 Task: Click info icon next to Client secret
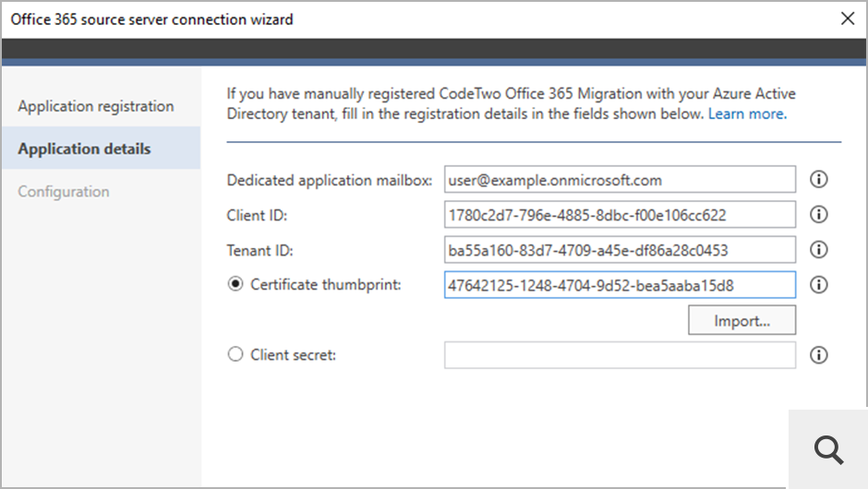[x=819, y=355]
